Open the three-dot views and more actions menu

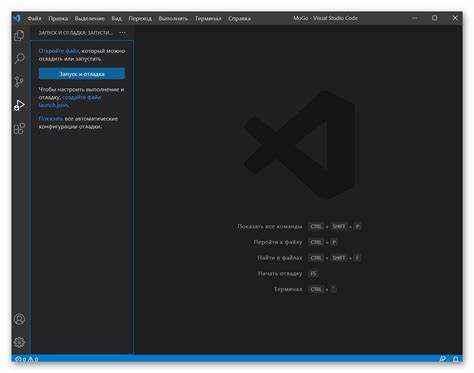pyautogui.click(x=122, y=33)
